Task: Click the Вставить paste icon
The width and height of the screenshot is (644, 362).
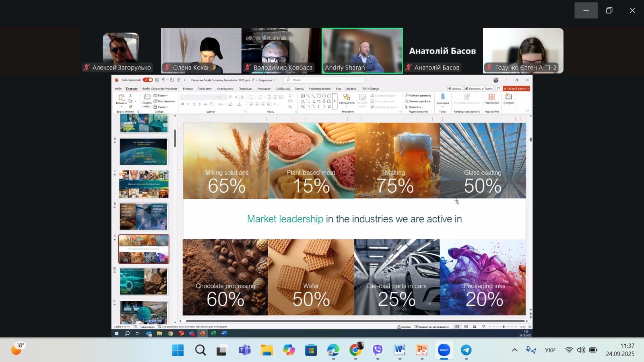Action: point(122,97)
